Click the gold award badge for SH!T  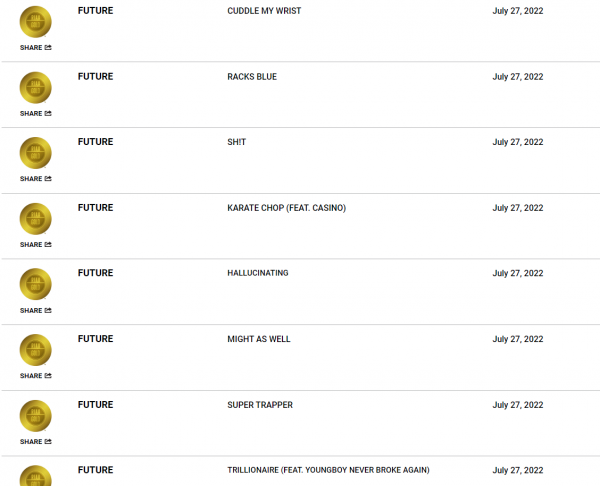pos(36,153)
